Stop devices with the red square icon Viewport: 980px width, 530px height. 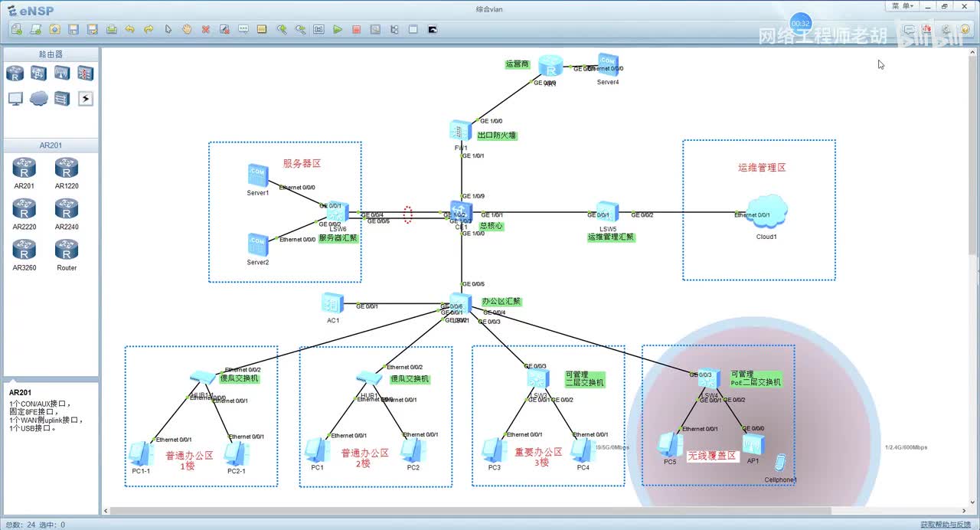coord(357,29)
